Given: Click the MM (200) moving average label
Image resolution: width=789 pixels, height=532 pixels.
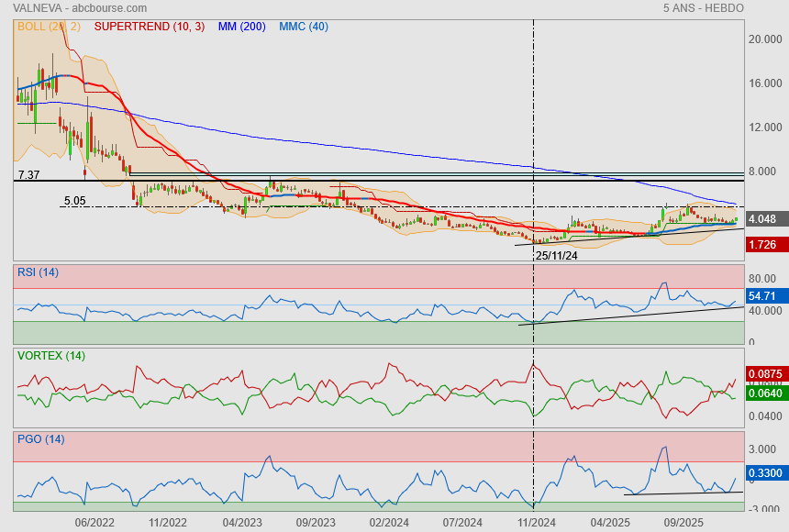Looking at the screenshot, I should tap(241, 27).
